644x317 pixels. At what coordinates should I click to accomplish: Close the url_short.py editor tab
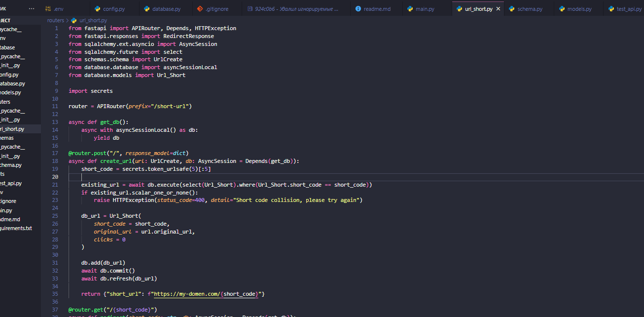pos(498,9)
